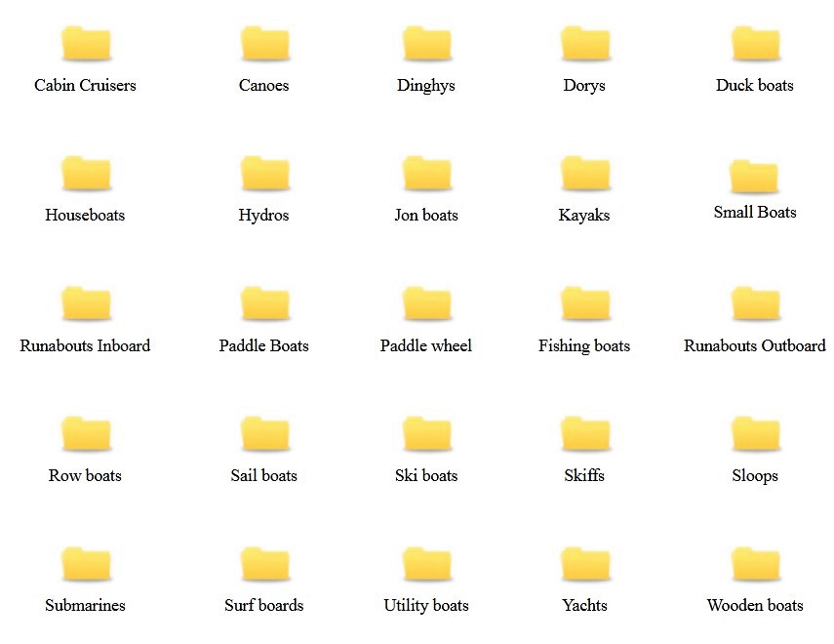
Task: Click the Runabouts Inboard text label
Action: click(85, 345)
